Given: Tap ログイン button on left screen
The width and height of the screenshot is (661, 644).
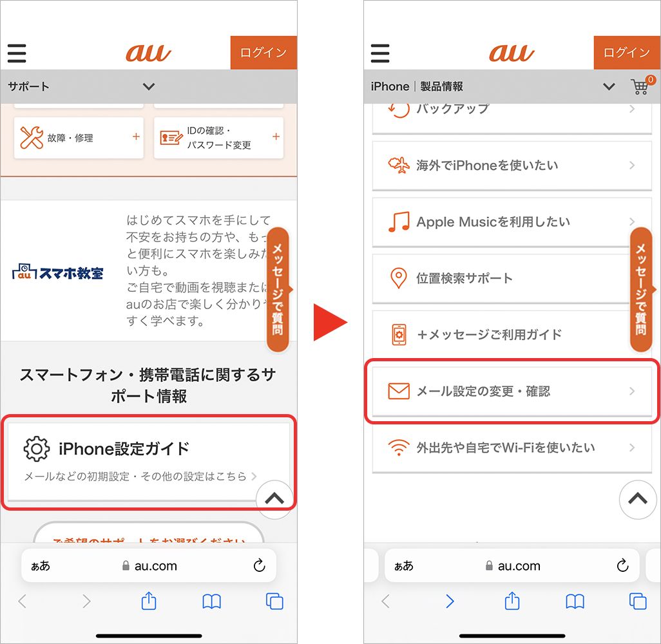Looking at the screenshot, I should pos(263,53).
